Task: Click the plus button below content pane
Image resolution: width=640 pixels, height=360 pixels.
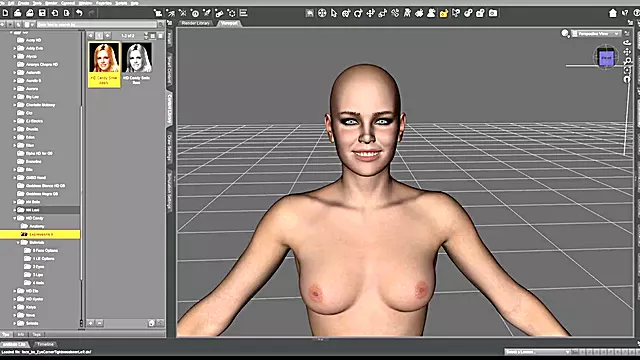Action: (x=91, y=323)
